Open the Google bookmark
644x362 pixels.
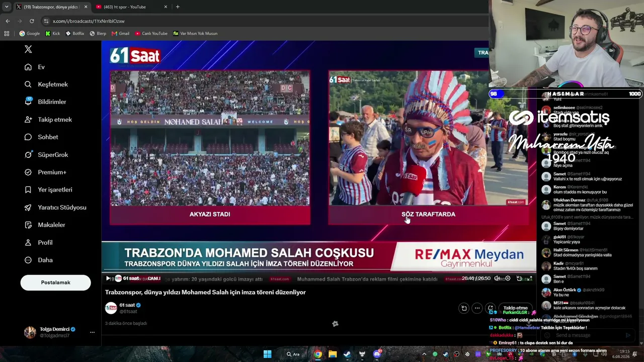click(30, 34)
